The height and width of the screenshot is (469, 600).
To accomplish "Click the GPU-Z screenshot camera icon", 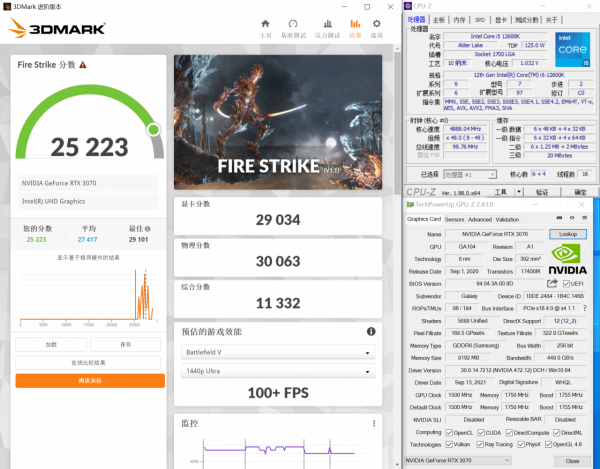I will click(559, 218).
